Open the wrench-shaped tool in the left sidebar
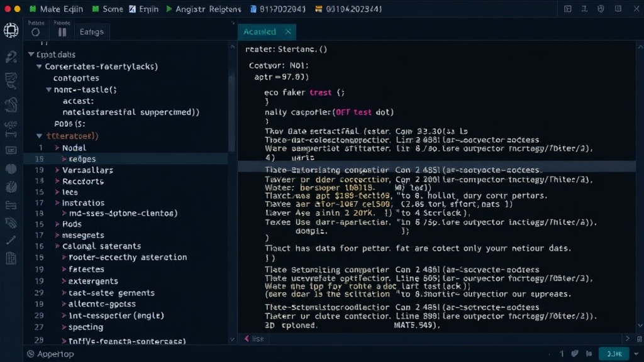The image size is (644, 362). 11,57
